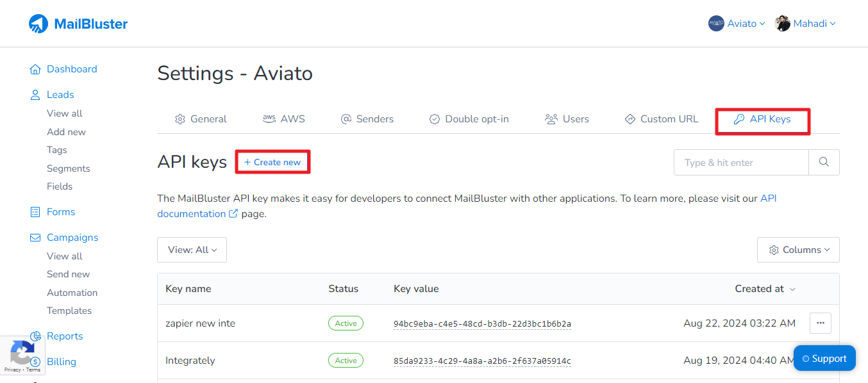Click the date Aug 22, 2024 03:22 AM
Image resolution: width=868 pixels, height=383 pixels.
740,323
